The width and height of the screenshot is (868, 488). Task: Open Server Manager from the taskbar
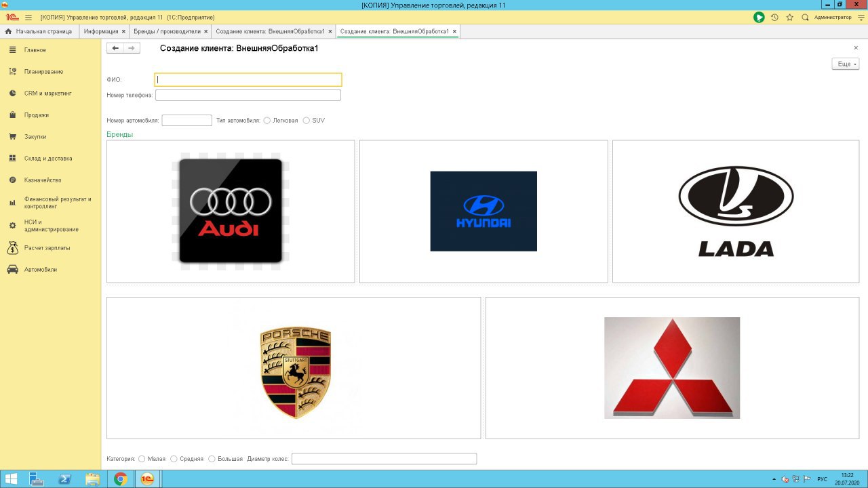tap(37, 479)
